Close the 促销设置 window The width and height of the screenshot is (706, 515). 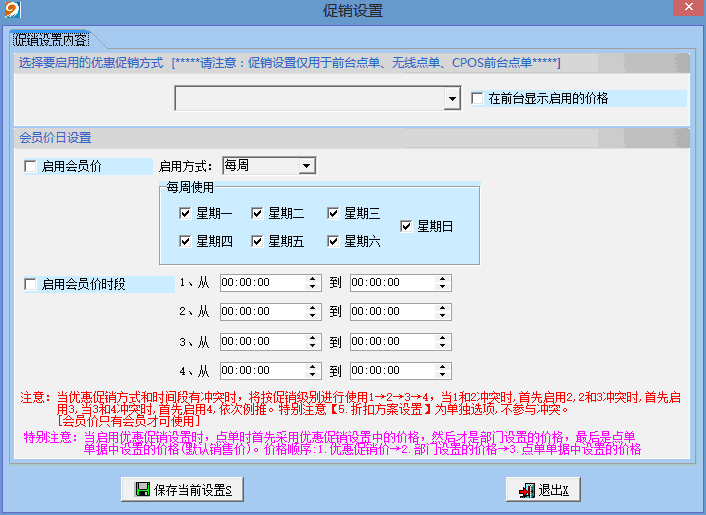pyautogui.click(x=684, y=11)
